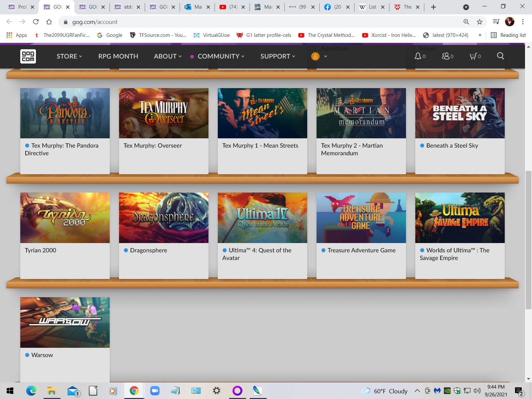Open the STORE dropdown menu
Image resolution: width=532 pixels, height=399 pixels.
69,56
